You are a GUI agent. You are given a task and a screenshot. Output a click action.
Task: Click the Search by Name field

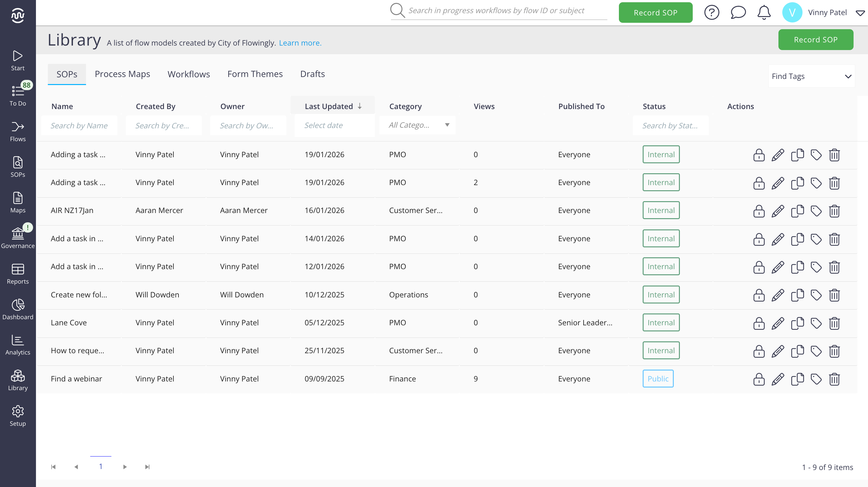pos(79,125)
